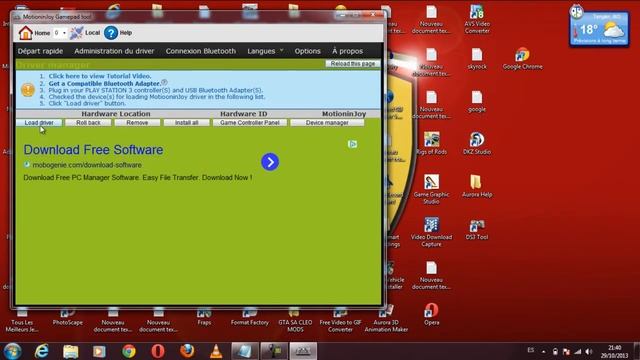Select GTA SA CLEO MODS folder

[x=295, y=318]
